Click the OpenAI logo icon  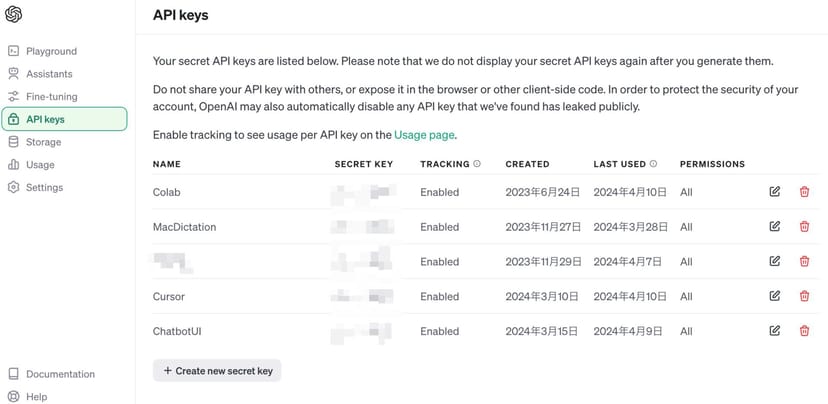tap(14, 15)
